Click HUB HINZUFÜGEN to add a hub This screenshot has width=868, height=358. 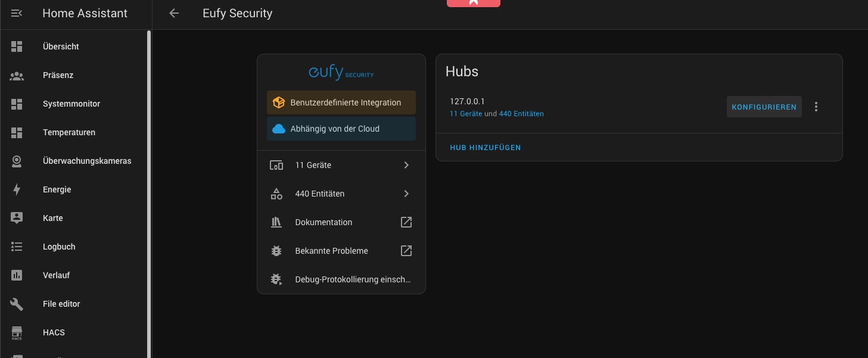(x=485, y=147)
